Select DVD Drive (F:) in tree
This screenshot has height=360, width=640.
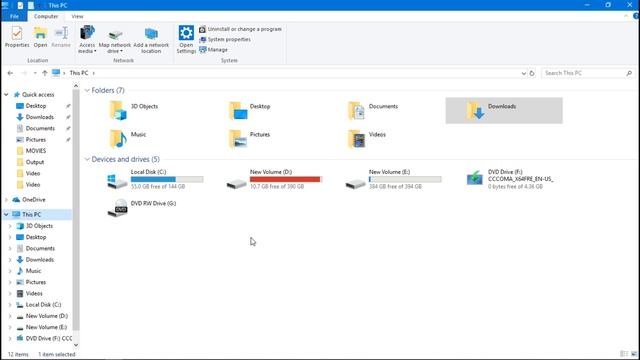(49, 338)
